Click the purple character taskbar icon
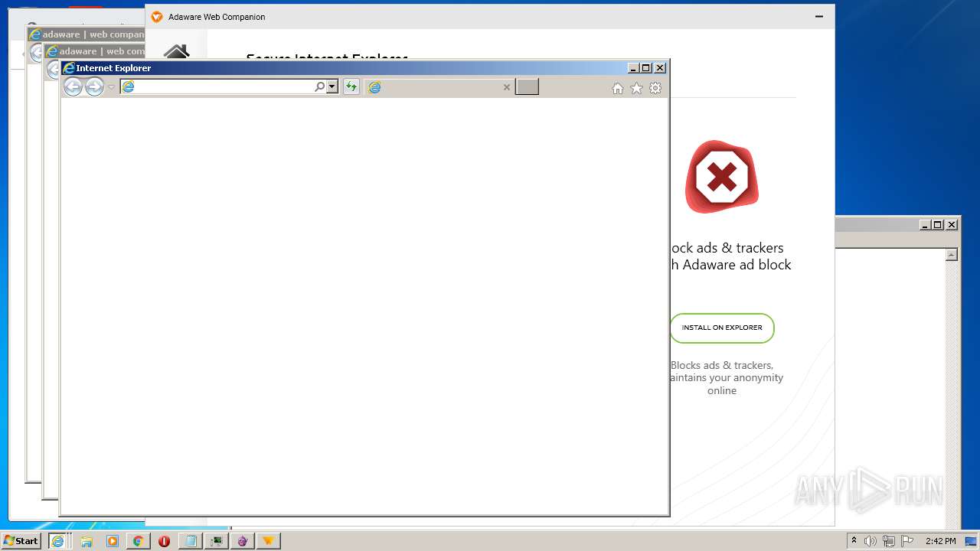This screenshot has height=551, width=980. 242,541
